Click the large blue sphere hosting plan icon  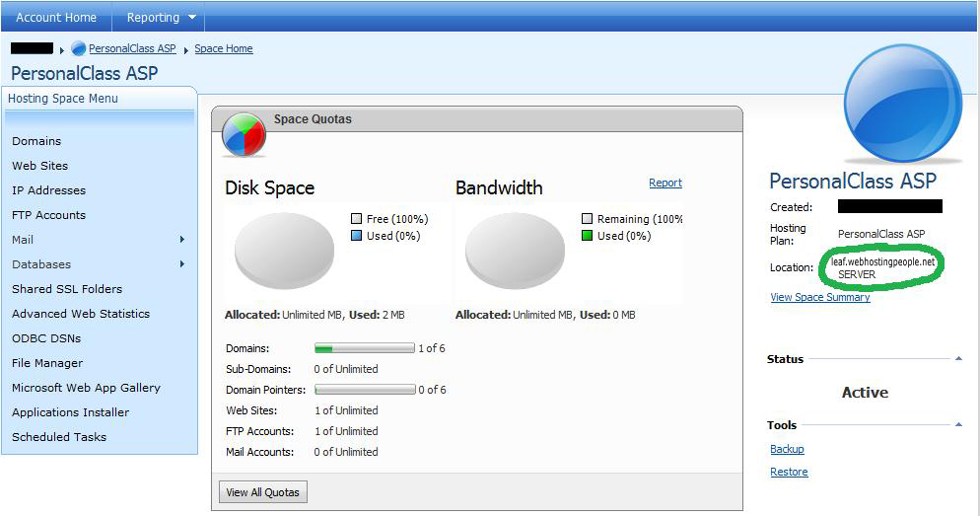coord(903,102)
